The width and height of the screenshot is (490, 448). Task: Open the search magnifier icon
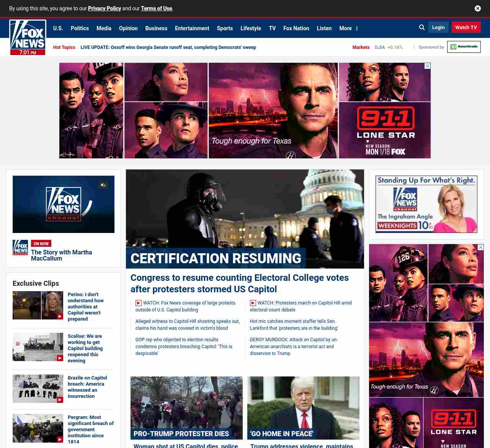(x=422, y=28)
